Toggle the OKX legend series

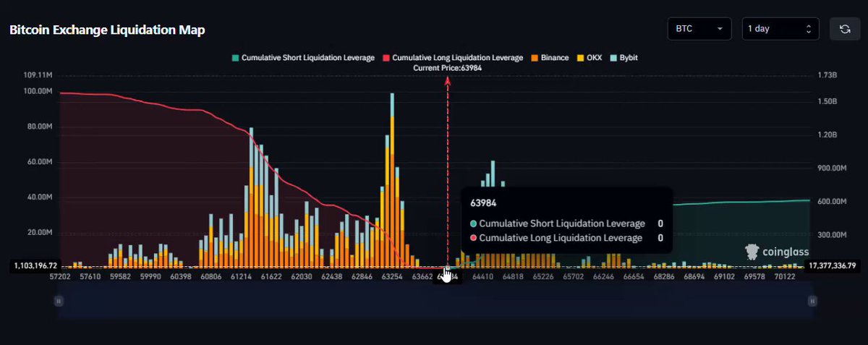pos(591,57)
